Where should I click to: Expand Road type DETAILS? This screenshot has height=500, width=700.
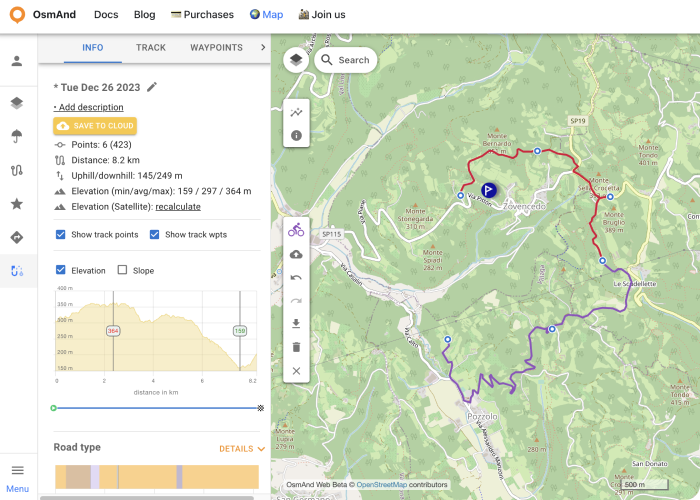click(x=242, y=449)
